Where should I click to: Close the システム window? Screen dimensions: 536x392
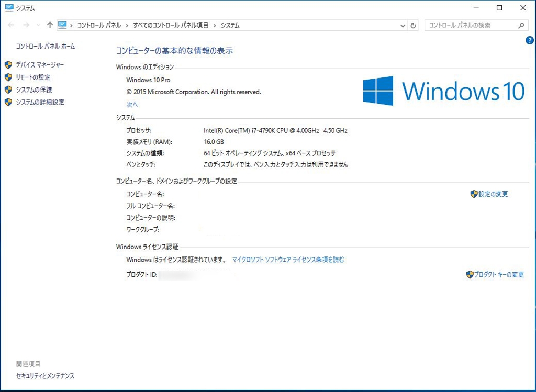(523, 8)
